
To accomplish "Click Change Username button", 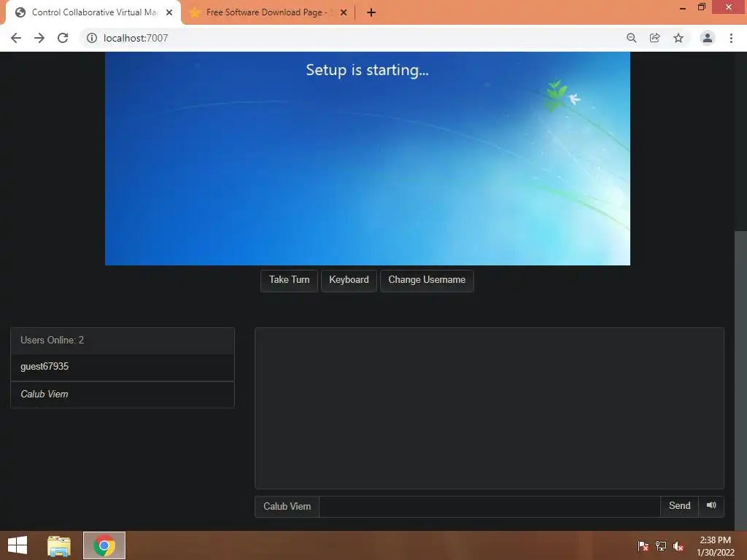I will pos(427,280).
